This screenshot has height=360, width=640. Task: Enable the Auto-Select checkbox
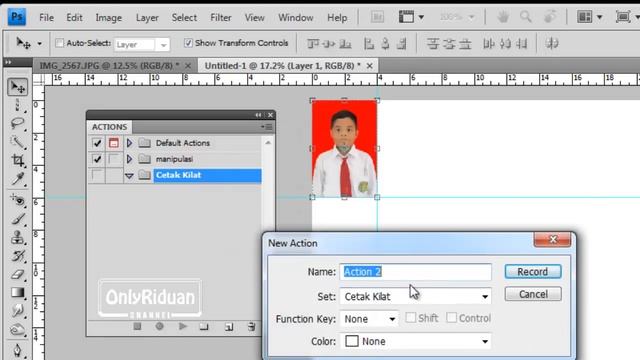pyautogui.click(x=60, y=43)
